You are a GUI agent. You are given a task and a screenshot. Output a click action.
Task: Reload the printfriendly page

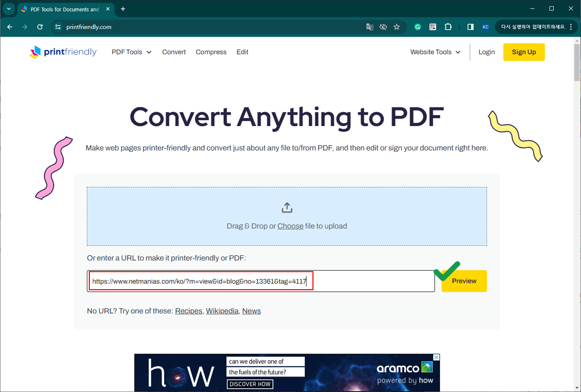[x=40, y=27]
